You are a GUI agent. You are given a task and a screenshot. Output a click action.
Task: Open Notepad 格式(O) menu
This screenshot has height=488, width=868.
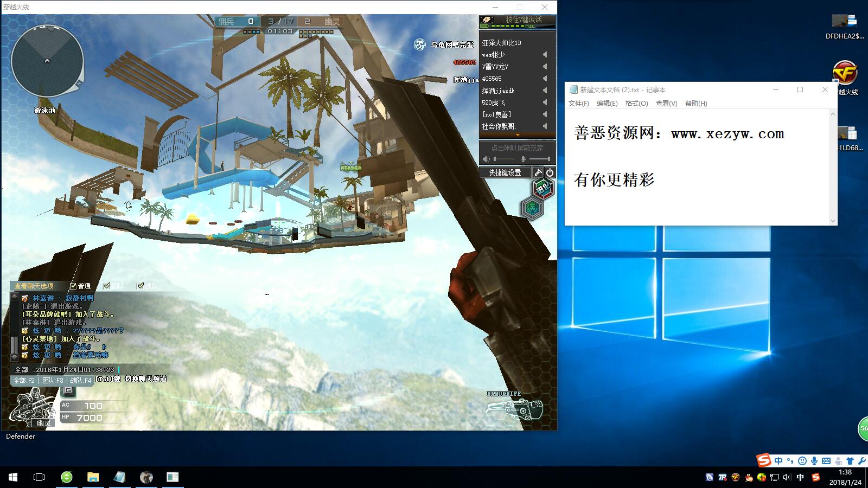point(636,104)
